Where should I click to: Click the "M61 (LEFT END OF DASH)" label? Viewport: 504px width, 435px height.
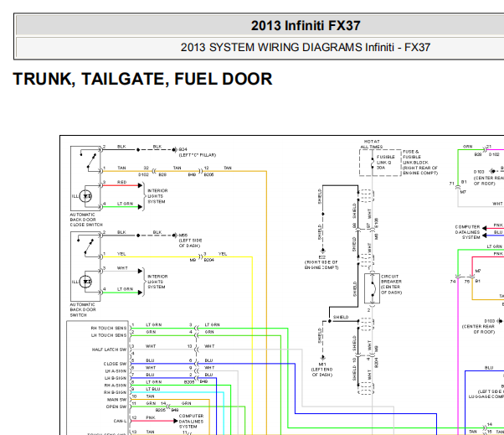click(x=321, y=370)
